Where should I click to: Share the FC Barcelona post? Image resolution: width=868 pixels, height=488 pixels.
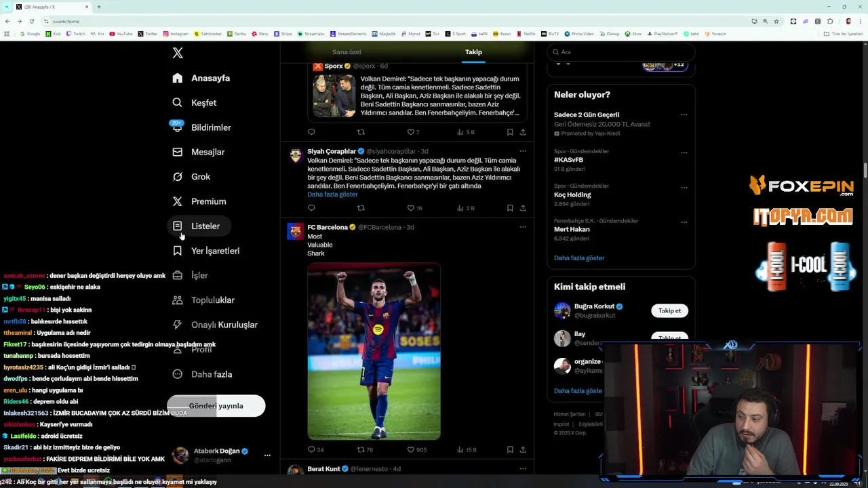coord(523,449)
